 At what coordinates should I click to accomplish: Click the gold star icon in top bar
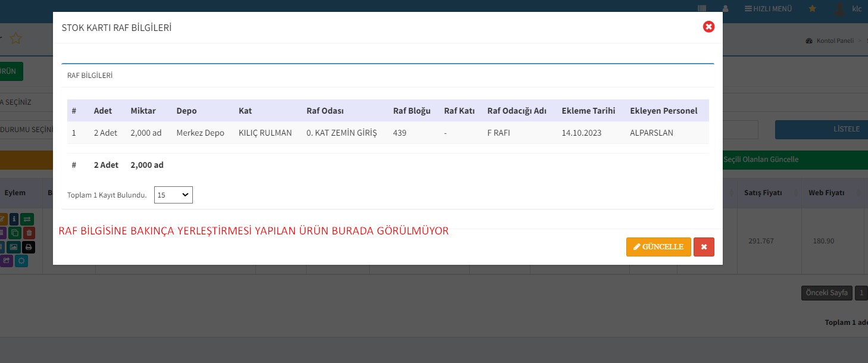click(x=812, y=9)
